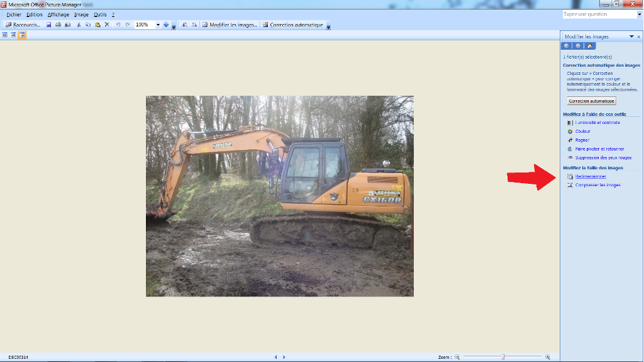Open Faire pivoter et retourner link
Viewport: 644px width, 362px height.
coord(599,149)
